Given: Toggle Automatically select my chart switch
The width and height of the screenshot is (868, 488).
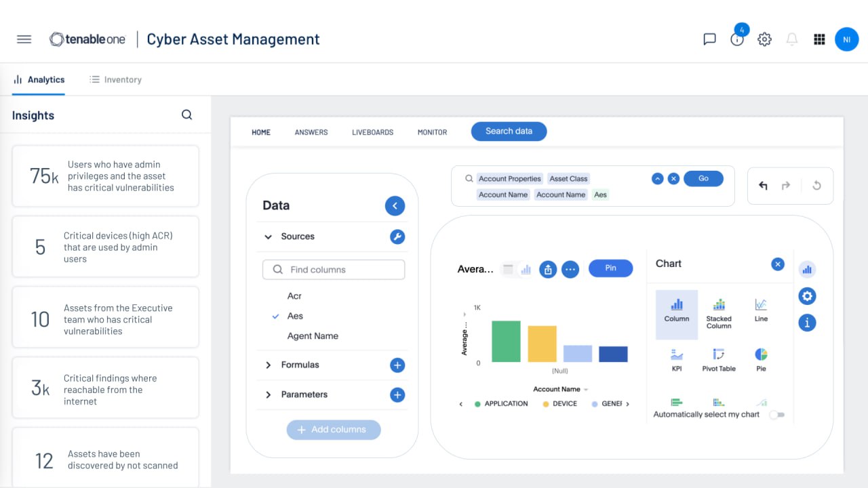Looking at the screenshot, I should [x=776, y=415].
